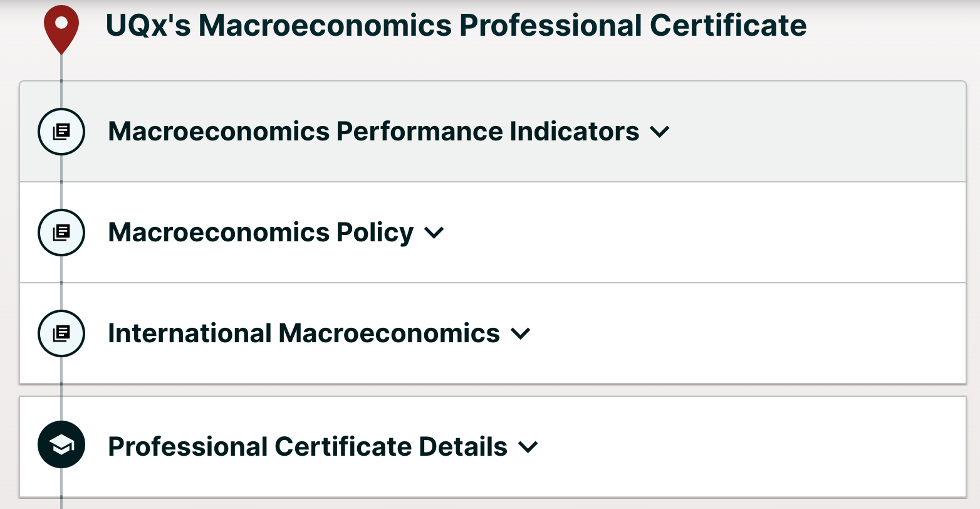Expand the International Macroeconomics chevron
Screen dimensions: 980x509
pos(521,334)
